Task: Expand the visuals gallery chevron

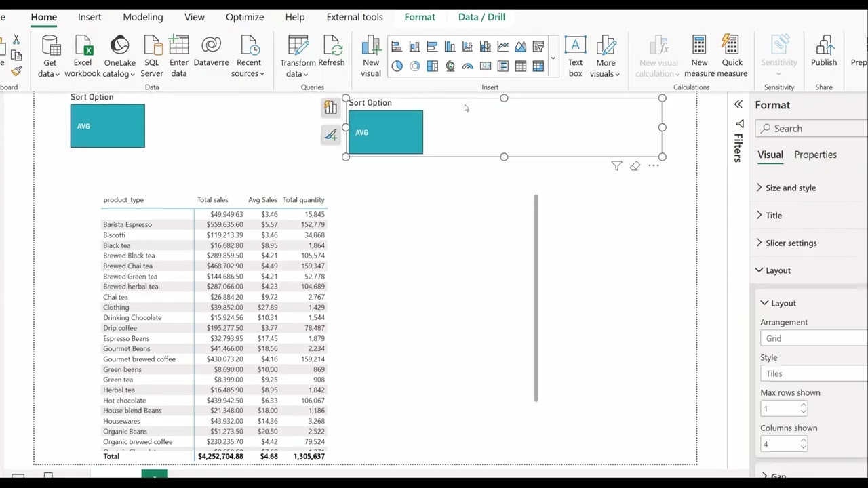Action: [553, 58]
